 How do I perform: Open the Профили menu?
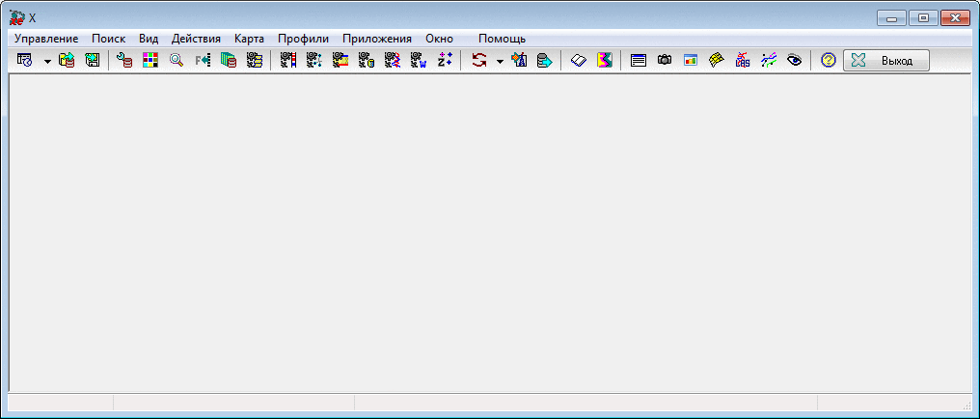click(303, 39)
